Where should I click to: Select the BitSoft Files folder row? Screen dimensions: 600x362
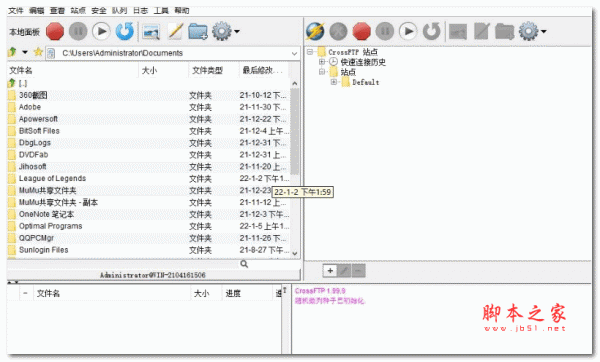[x=148, y=131]
